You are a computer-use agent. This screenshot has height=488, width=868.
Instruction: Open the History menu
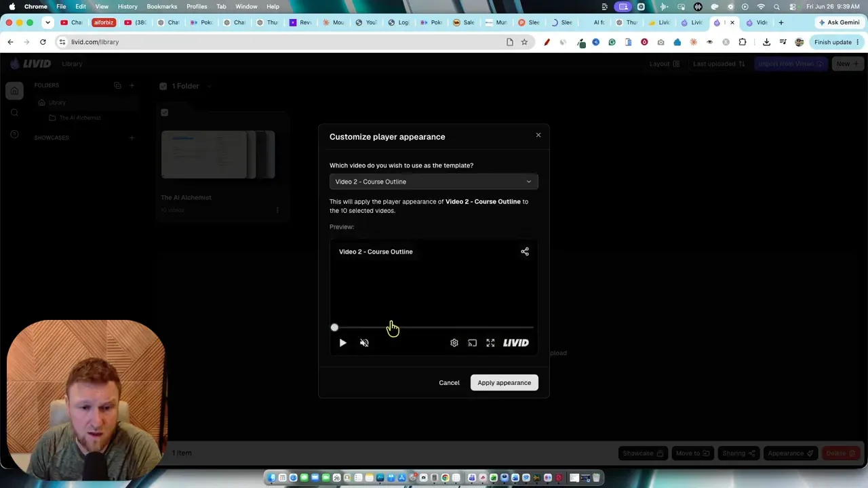(127, 6)
